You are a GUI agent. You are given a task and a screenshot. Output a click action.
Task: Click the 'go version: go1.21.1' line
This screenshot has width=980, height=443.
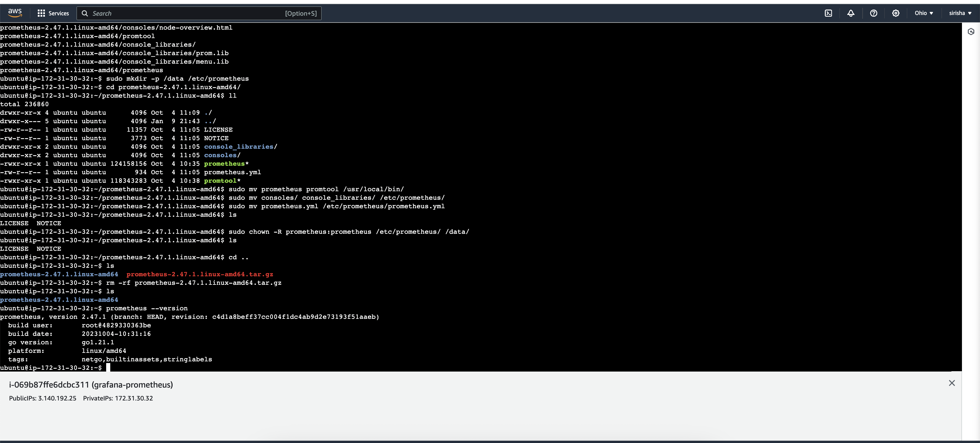coord(61,342)
